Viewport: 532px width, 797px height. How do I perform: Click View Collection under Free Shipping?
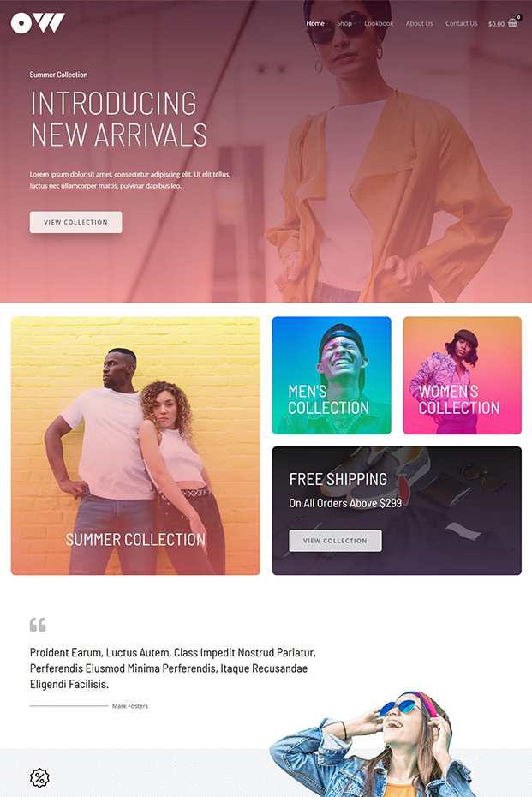(335, 541)
